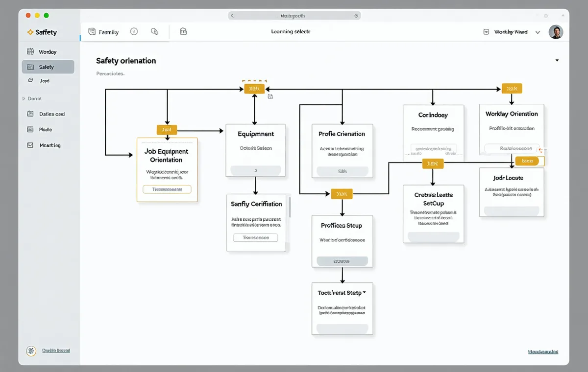Click the Workiay Wiard list icon

[x=486, y=32]
